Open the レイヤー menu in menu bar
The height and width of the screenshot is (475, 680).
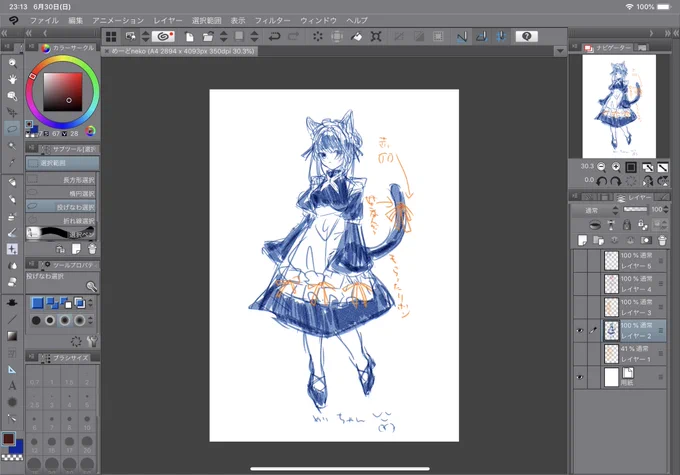pos(168,20)
